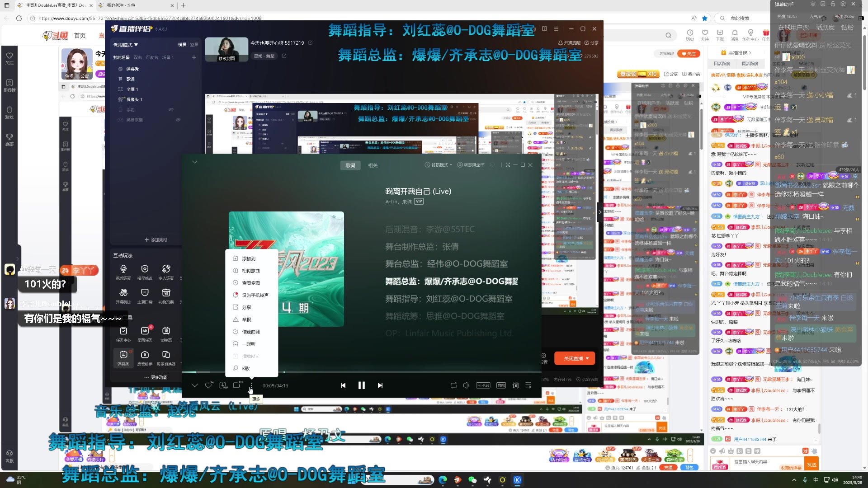Open the 背景模式 dropdown in player
Image resolution: width=868 pixels, height=488 pixels.
[439, 165]
